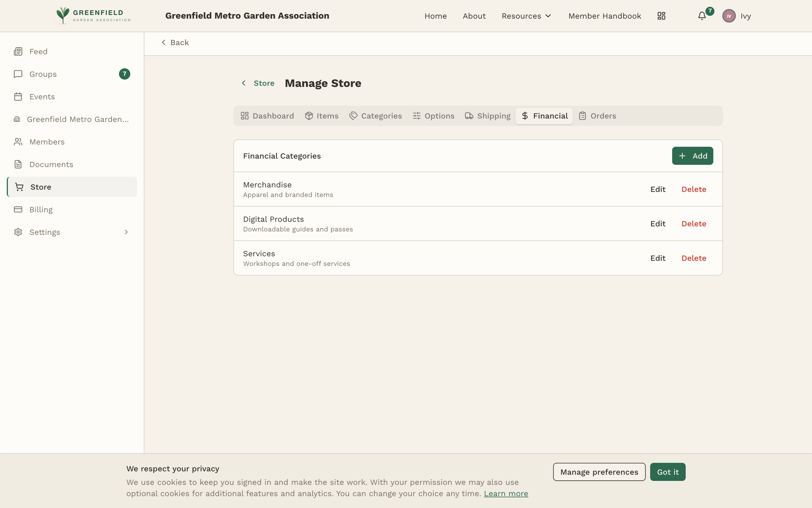Click the Merchandise category name

pos(267,185)
